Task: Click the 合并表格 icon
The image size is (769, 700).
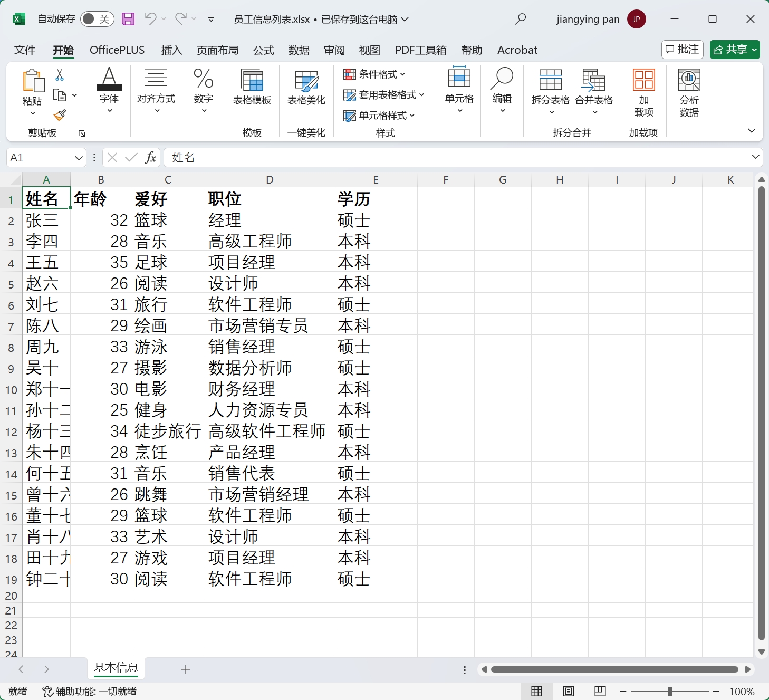Action: (594, 90)
